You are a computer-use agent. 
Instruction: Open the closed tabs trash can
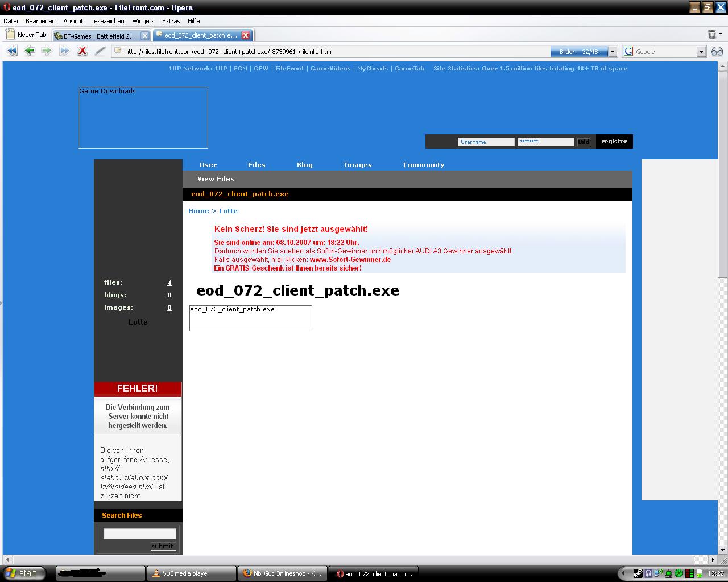[x=712, y=35]
